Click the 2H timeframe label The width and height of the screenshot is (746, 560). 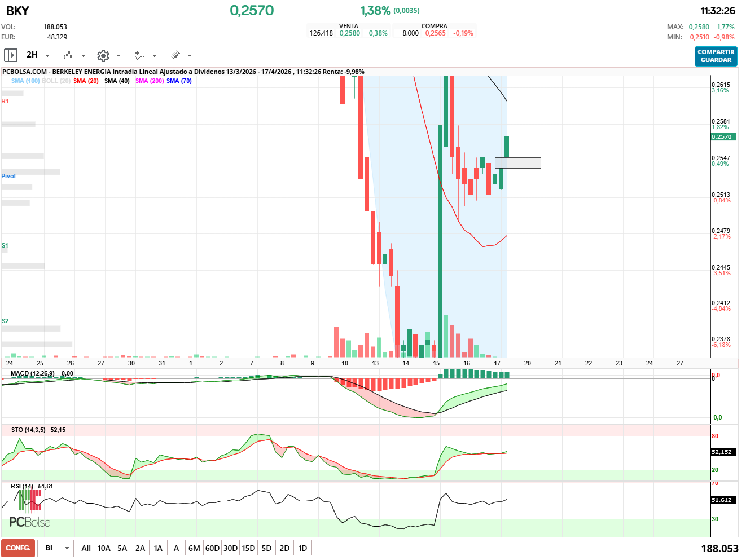32,55
